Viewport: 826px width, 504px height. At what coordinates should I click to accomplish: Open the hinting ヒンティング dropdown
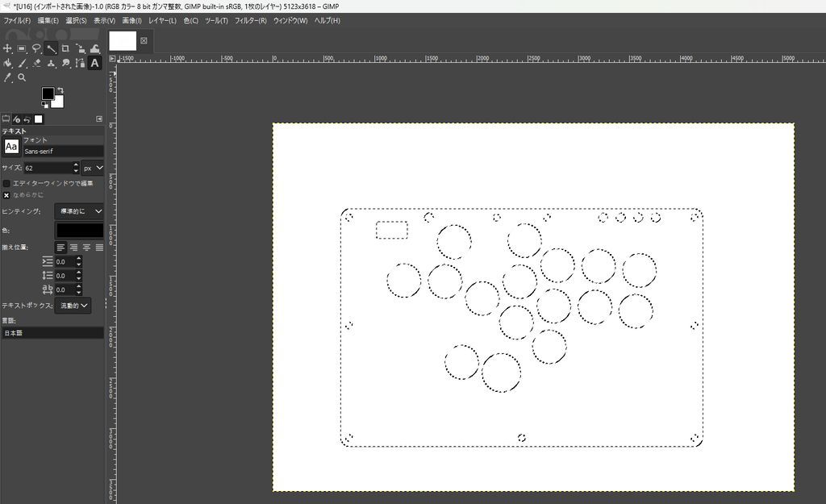(79, 211)
